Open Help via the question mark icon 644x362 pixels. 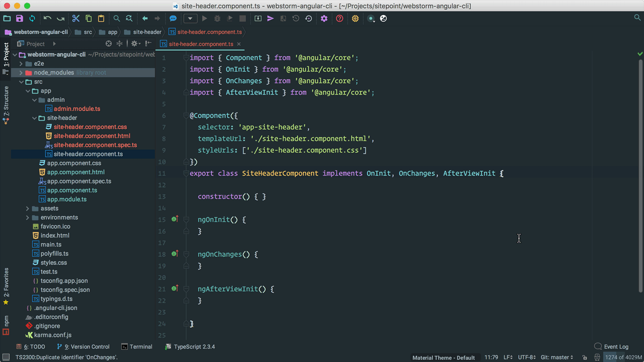click(x=340, y=19)
